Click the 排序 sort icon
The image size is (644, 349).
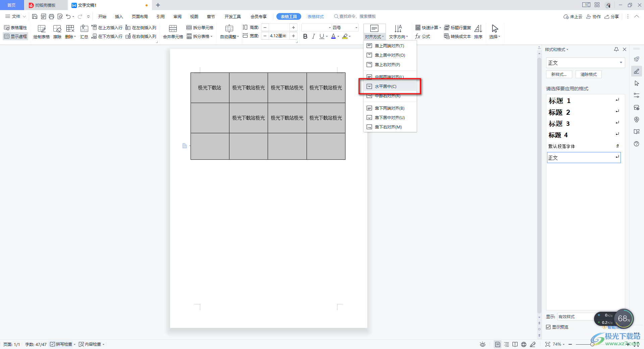pyautogui.click(x=478, y=32)
